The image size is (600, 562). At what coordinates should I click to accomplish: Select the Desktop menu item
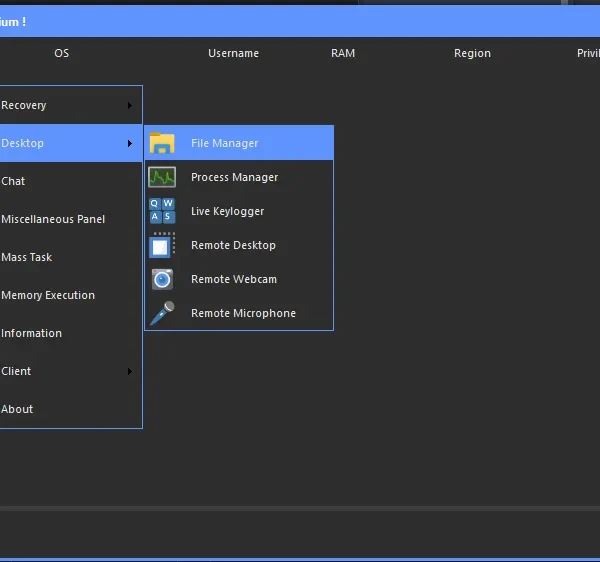(71, 143)
